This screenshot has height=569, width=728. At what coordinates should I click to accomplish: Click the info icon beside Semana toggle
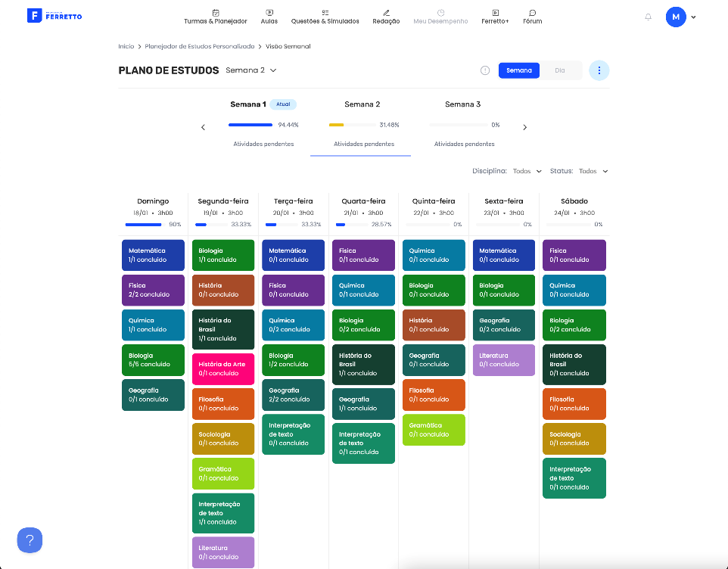pos(485,70)
